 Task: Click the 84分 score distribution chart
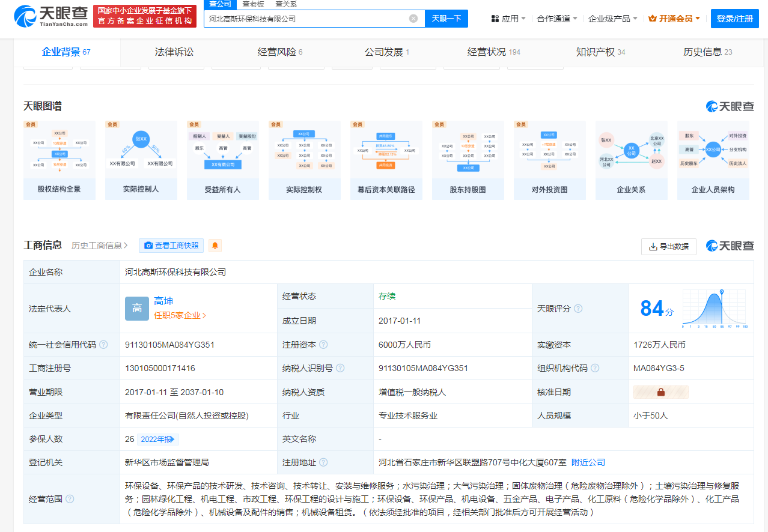click(x=715, y=309)
